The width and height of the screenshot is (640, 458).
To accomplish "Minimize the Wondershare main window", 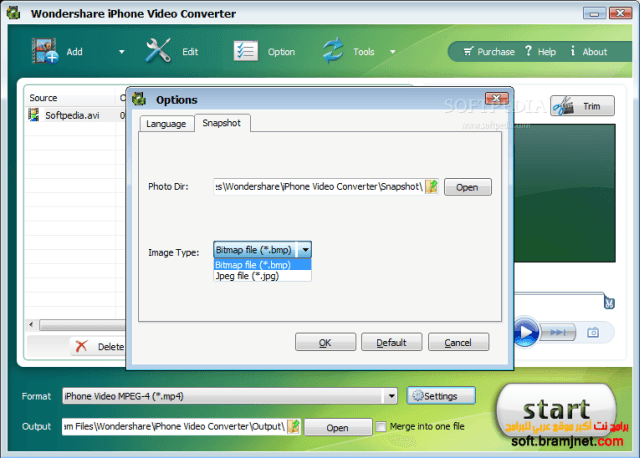I will (594, 13).
